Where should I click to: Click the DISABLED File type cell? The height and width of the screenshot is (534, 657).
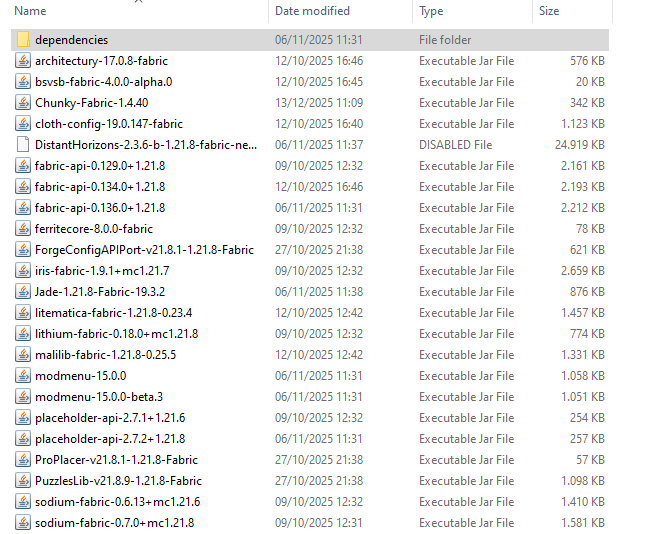[x=455, y=145]
